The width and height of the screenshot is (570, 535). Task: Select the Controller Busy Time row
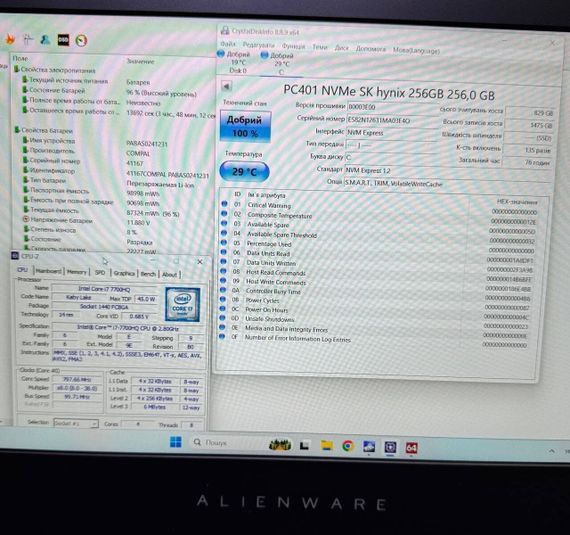click(375, 293)
